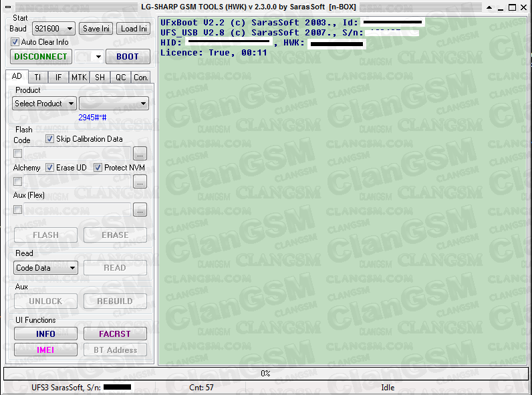Viewport: 532px width, 395px height.
Task: Open the dropdown next to DISCONNECT
Action: click(89, 57)
